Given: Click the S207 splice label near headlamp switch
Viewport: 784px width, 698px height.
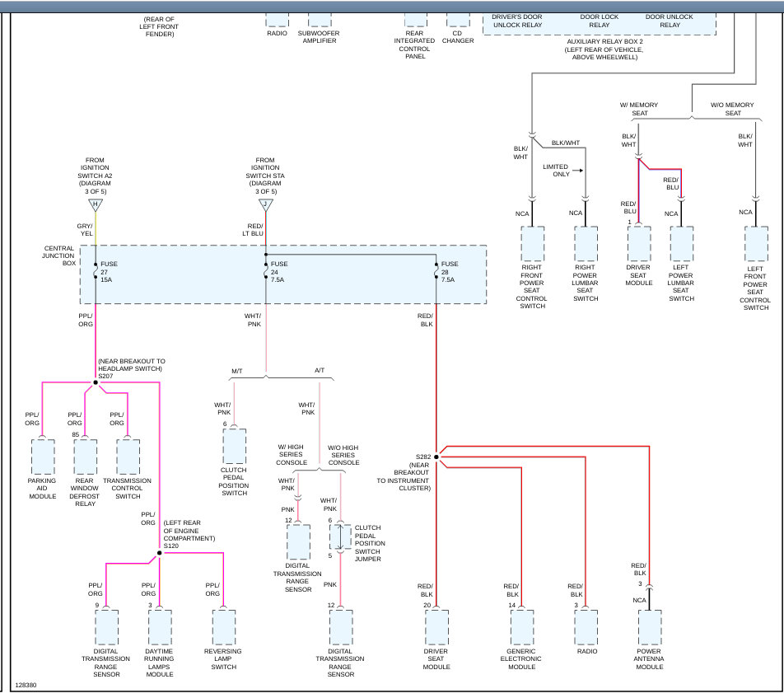Looking at the screenshot, I should [105, 376].
